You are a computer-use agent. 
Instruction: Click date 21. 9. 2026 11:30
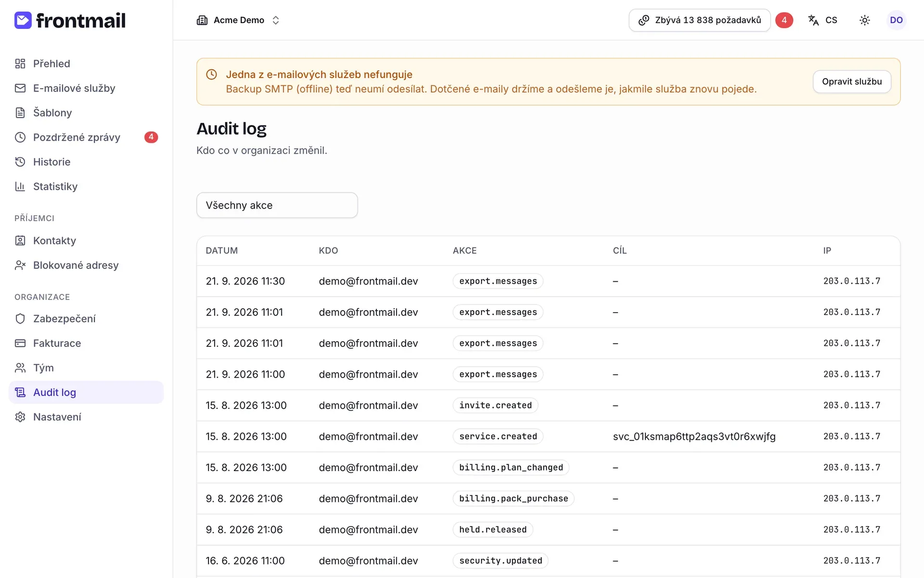pos(245,281)
